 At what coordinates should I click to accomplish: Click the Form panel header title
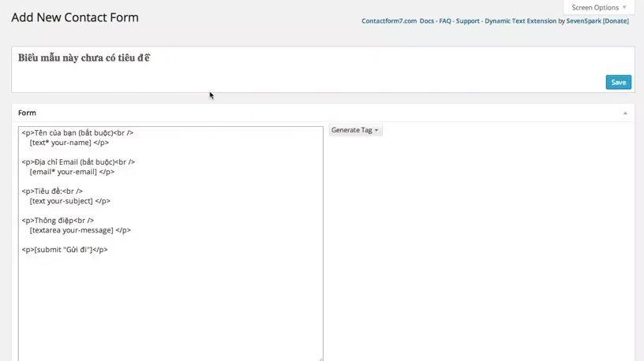[x=27, y=113]
